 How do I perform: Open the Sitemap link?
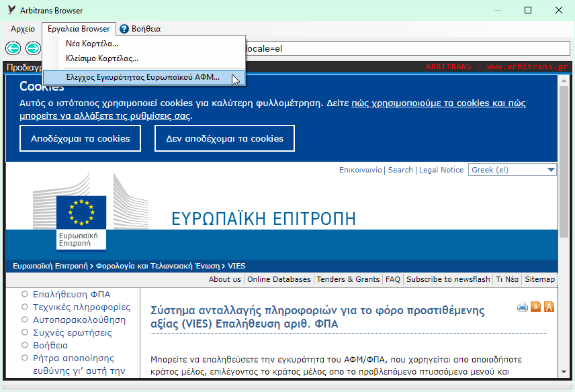539,279
